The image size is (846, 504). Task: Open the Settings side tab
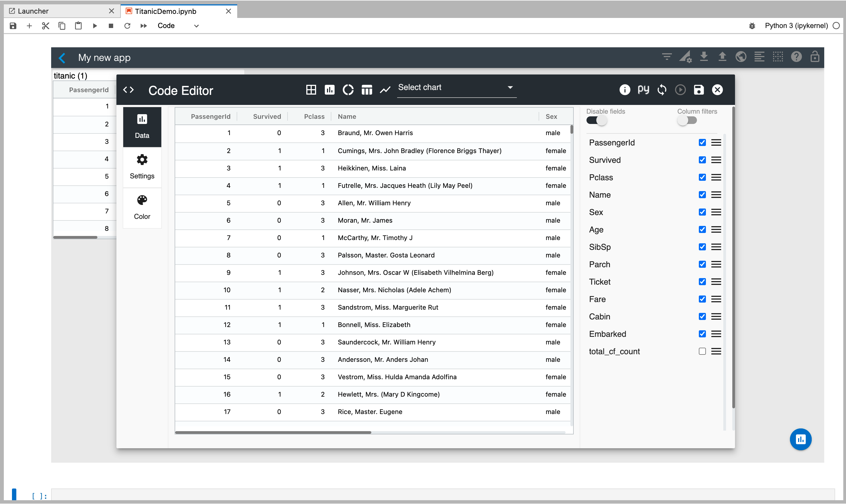[x=142, y=167]
